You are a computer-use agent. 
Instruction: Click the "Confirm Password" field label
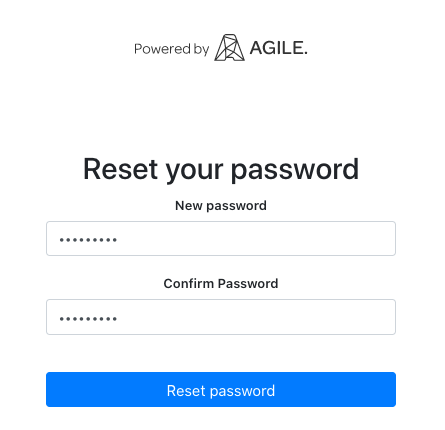coord(221,284)
